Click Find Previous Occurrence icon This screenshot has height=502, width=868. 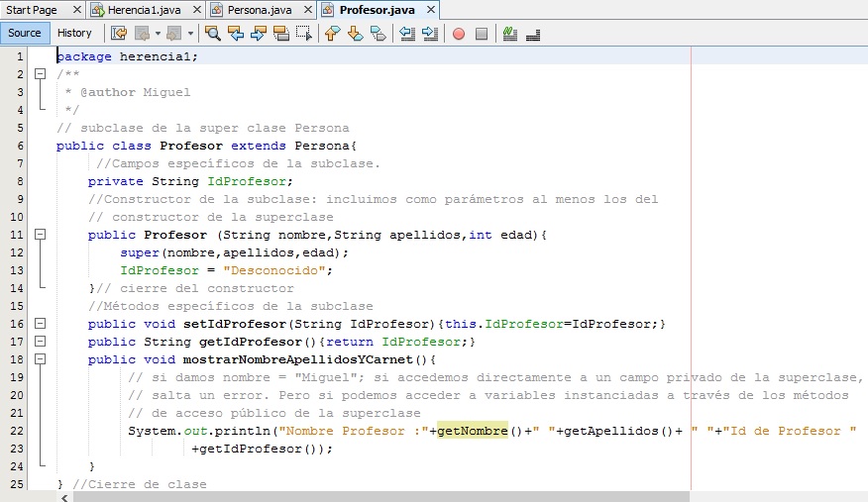236,33
